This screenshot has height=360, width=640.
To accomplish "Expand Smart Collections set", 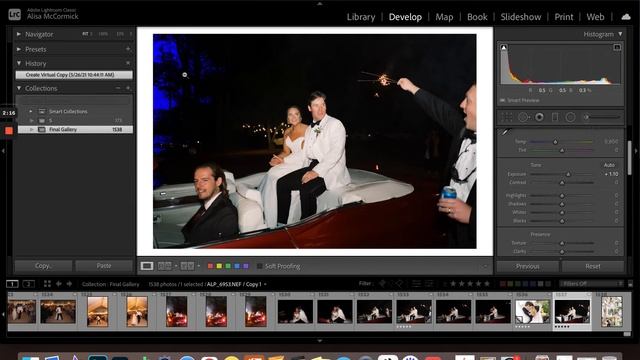I will pyautogui.click(x=31, y=111).
